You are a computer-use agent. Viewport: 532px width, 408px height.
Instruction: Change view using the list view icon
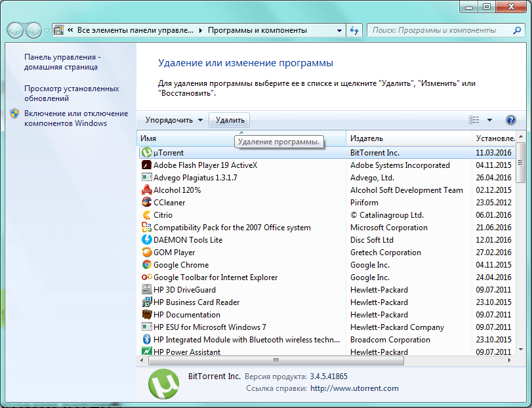[x=474, y=120]
